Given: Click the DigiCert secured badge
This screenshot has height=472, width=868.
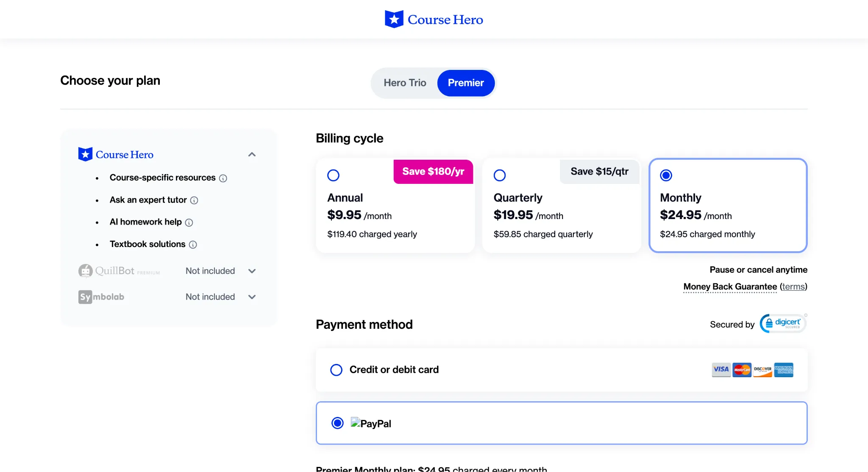Looking at the screenshot, I should click(783, 324).
